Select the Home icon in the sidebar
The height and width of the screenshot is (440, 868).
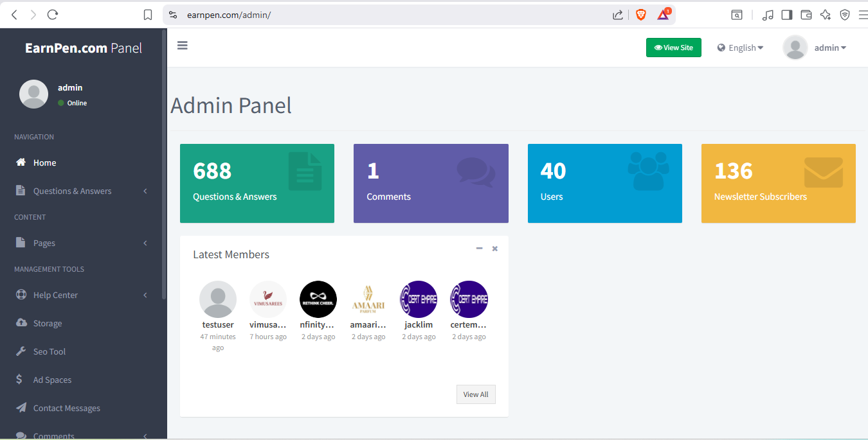(x=19, y=163)
